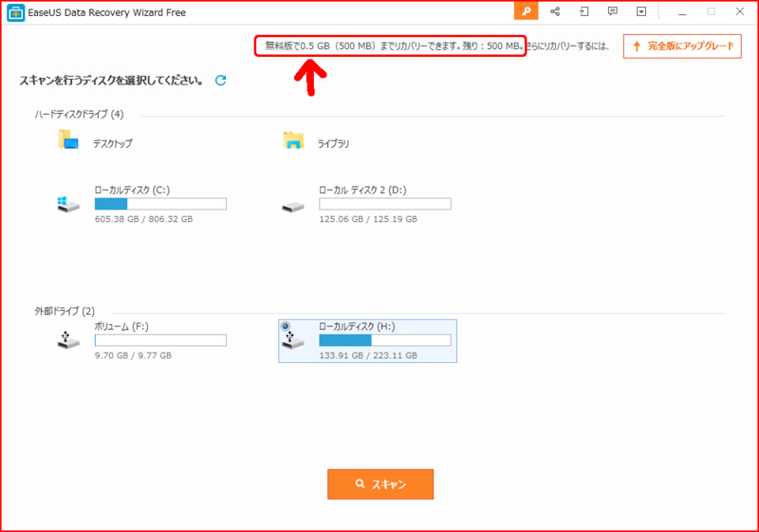Select text 133.91 GB / 223.11 GB
759x532 pixels.
(368, 356)
